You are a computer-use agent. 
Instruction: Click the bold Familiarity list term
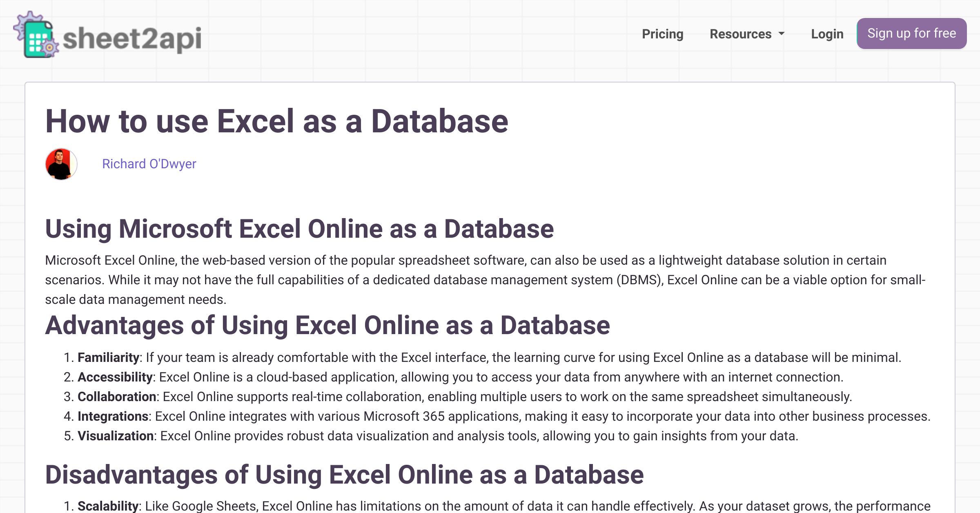click(x=108, y=358)
